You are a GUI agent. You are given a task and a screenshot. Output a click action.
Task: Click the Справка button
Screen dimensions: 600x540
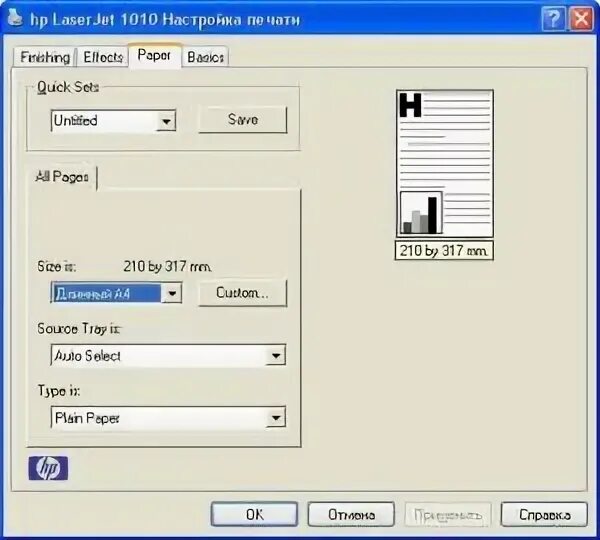[x=544, y=514]
